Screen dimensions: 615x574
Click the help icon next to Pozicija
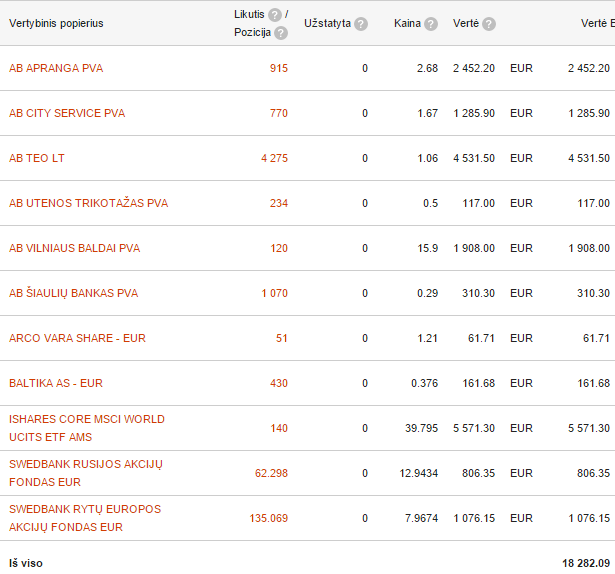[281, 33]
